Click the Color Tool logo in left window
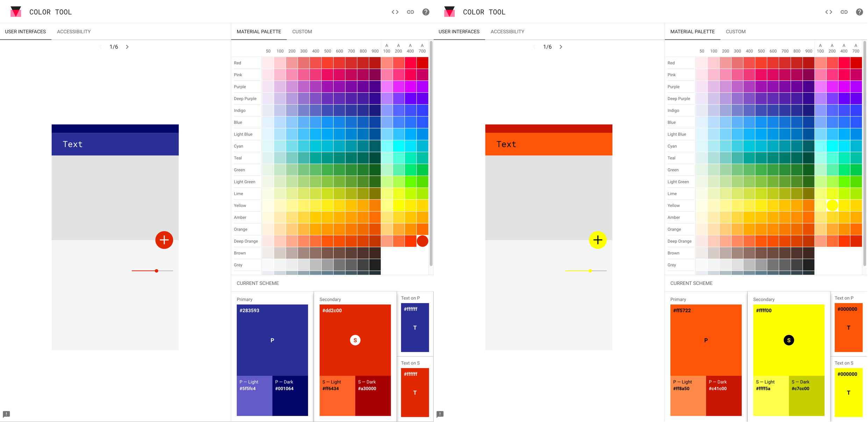 pyautogui.click(x=16, y=12)
